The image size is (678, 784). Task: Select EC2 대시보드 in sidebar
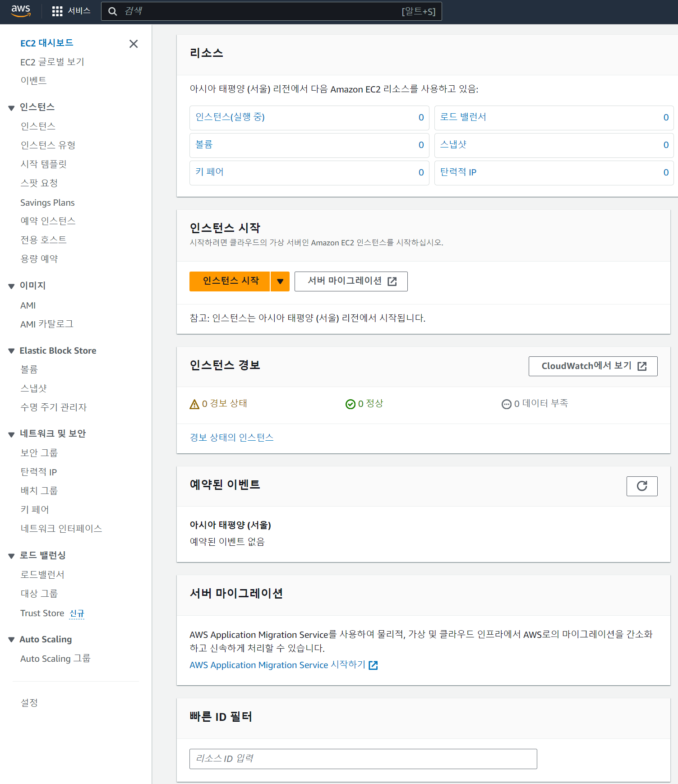tap(47, 43)
